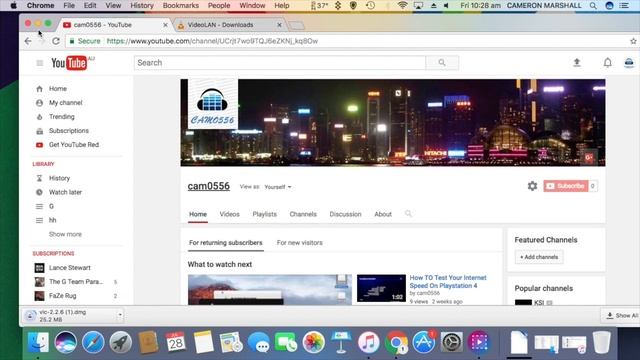Screen dimensions: 640x360
Task: Open the History menu in menu bar
Action: (142, 6)
